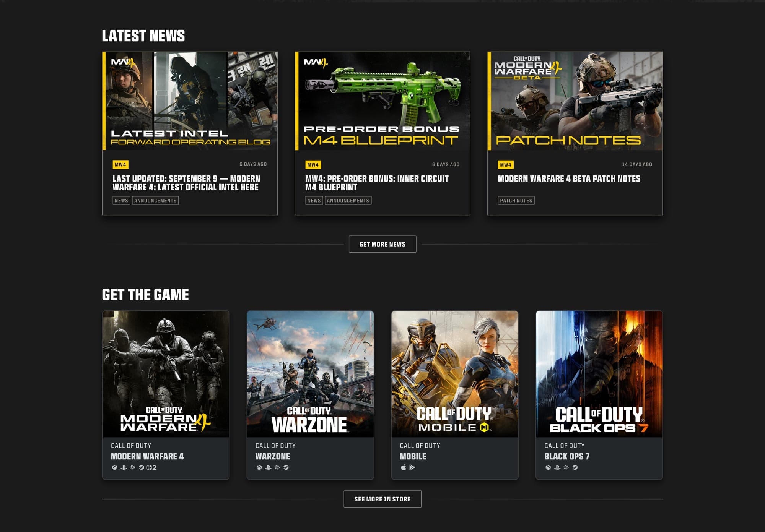Open the Patch Notes tag on the Beta article
765x532 pixels.
[516, 201]
